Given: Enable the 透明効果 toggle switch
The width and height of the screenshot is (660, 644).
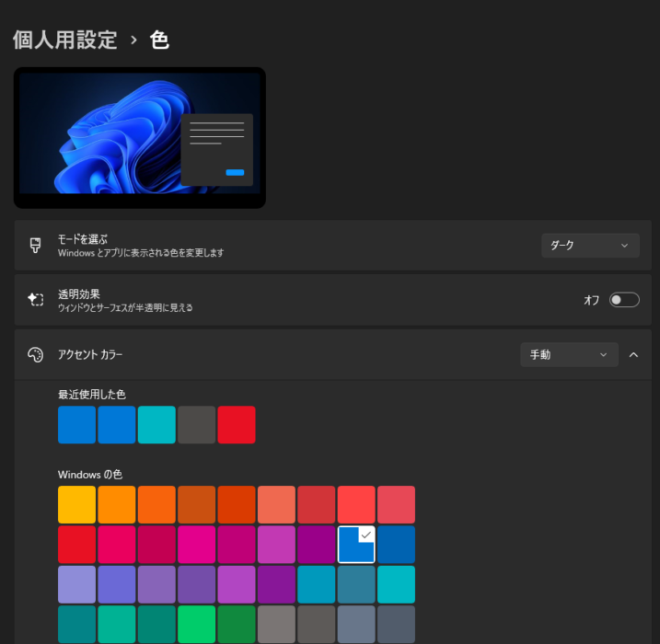Looking at the screenshot, I should pos(623,300).
